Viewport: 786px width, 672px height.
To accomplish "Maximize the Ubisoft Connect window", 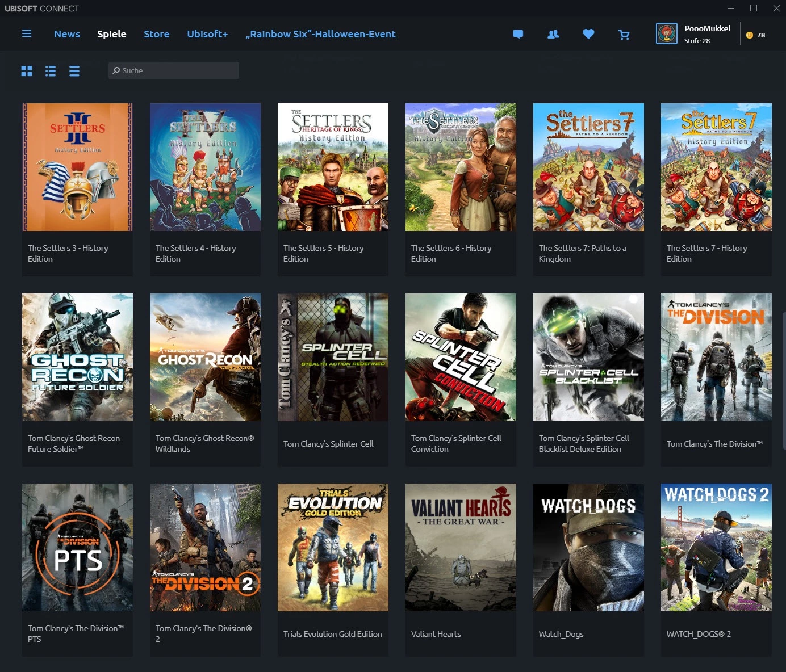I will 754,8.
